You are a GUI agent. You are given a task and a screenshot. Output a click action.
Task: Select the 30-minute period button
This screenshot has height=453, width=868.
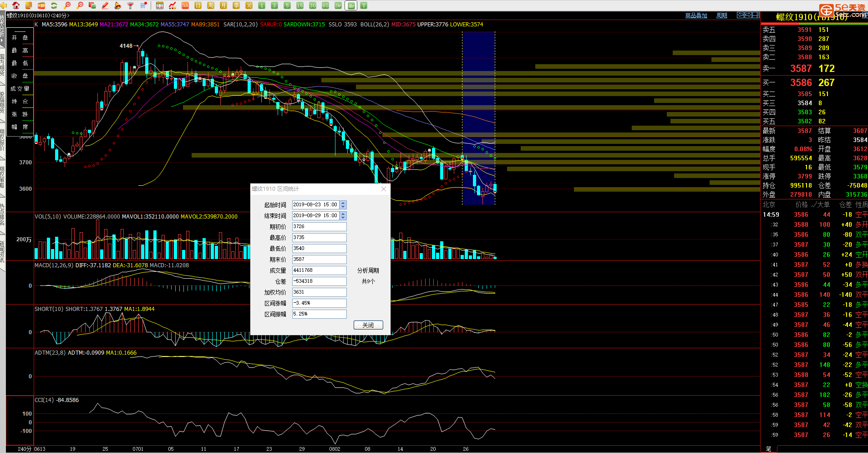(313, 5)
